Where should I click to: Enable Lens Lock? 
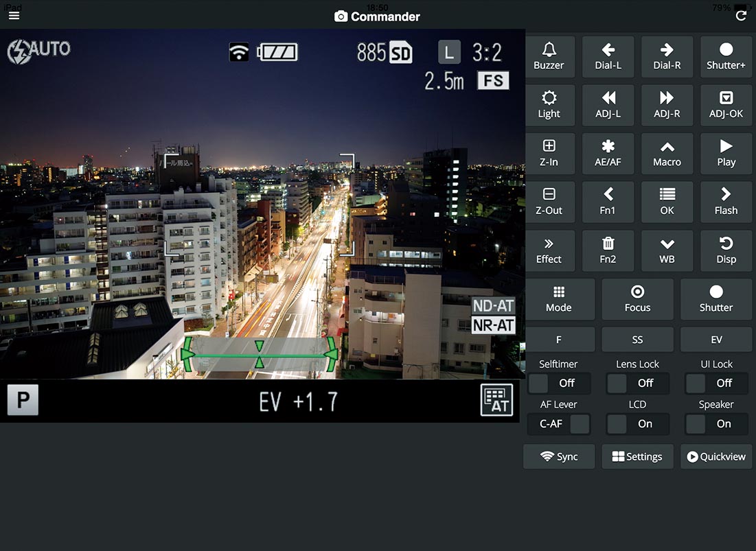[637, 383]
